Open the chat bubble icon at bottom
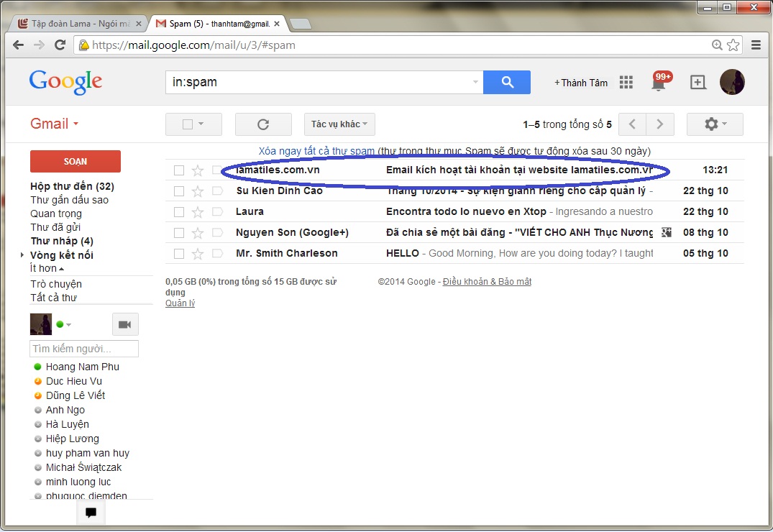 click(91, 513)
